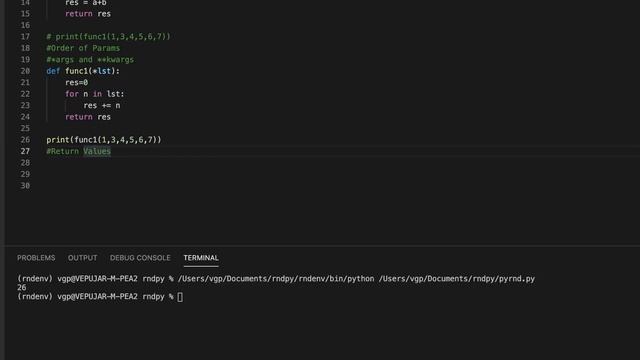Open the DEBUG CONSOLE tab
This screenshot has width=640, height=360.
140,258
